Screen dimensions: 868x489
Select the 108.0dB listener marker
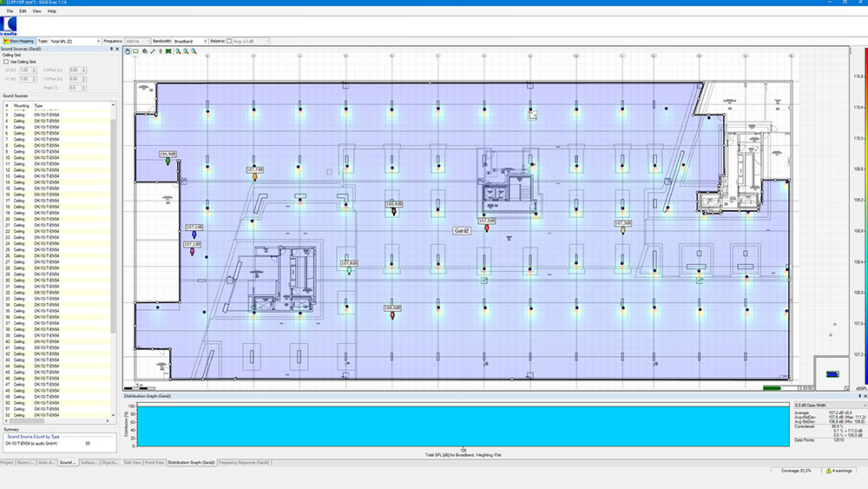[x=392, y=311]
